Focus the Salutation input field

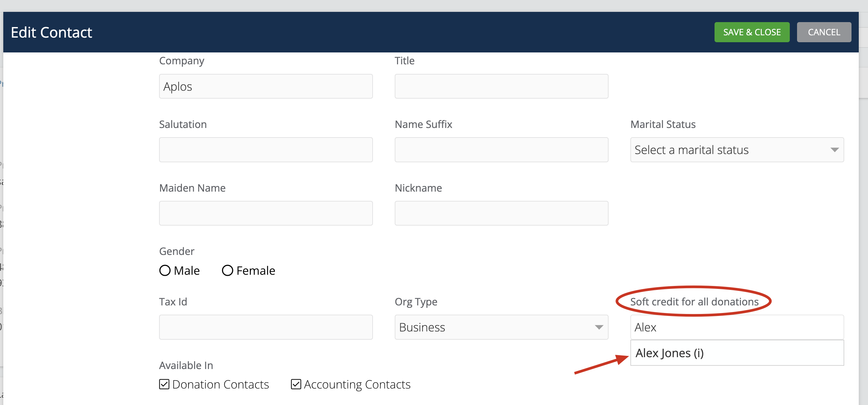(x=266, y=150)
